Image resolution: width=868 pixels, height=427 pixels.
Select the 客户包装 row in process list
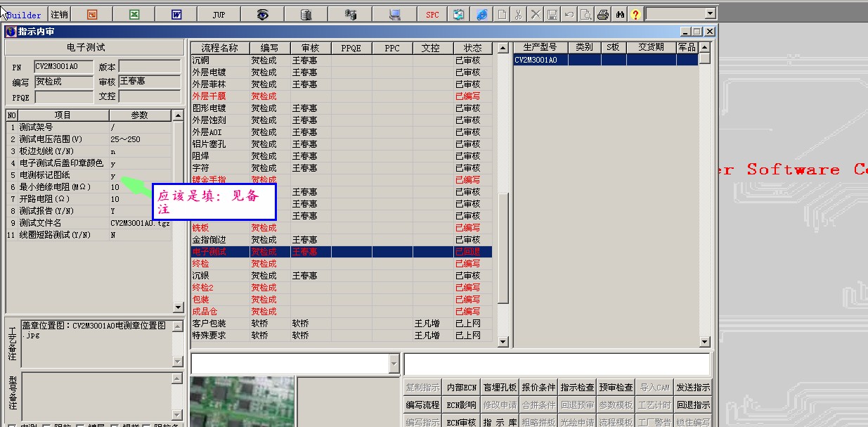(342, 324)
